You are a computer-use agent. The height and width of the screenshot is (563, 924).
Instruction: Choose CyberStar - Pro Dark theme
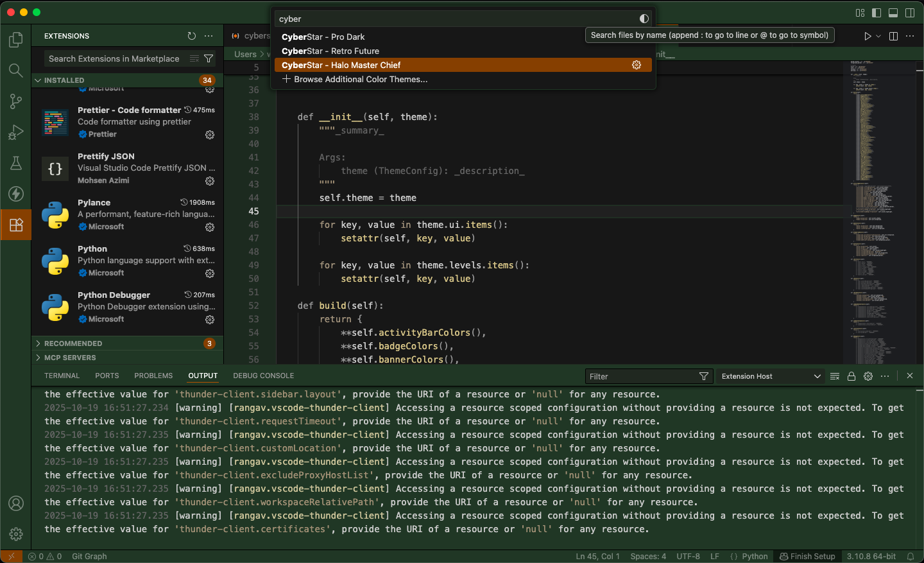point(463,37)
